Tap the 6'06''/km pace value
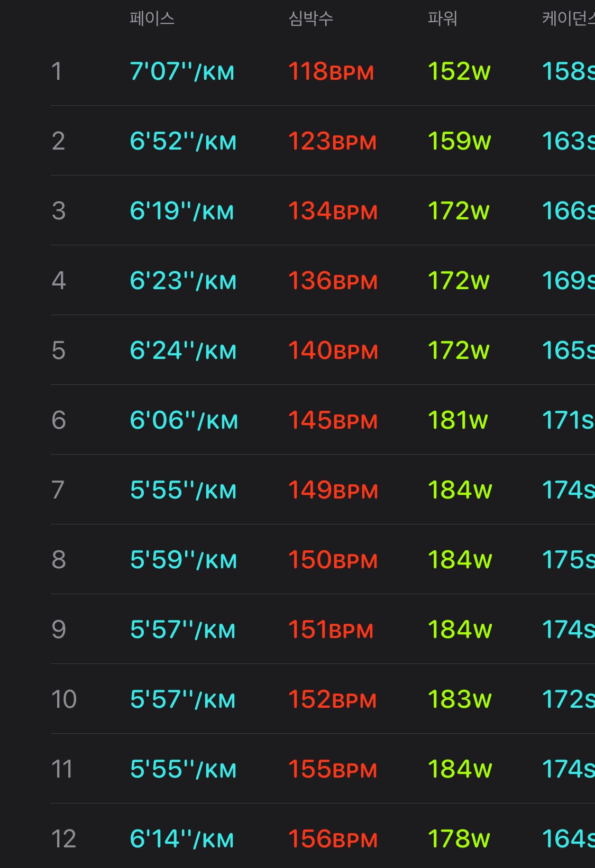The image size is (595, 868). [184, 420]
